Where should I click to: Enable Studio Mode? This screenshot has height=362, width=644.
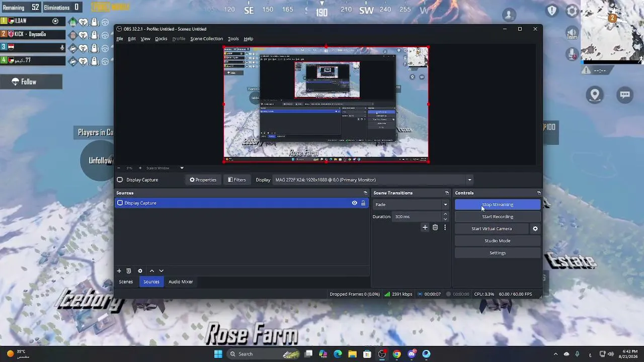click(x=498, y=241)
